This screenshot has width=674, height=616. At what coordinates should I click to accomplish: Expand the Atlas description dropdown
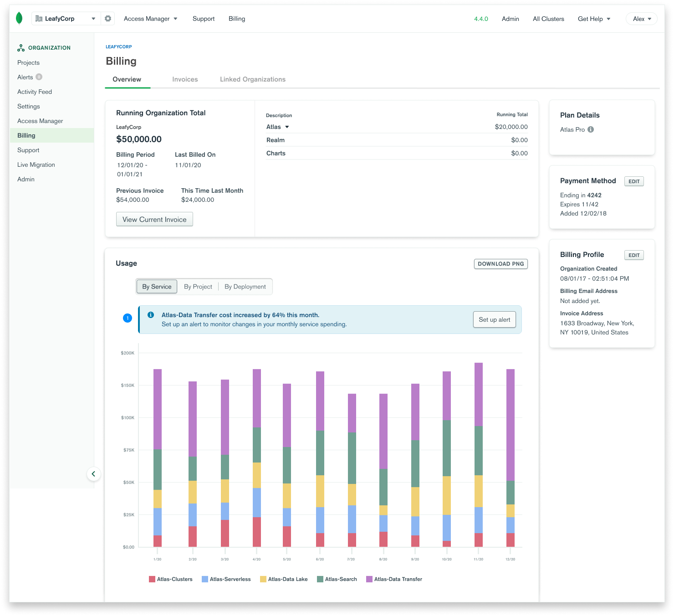click(287, 127)
